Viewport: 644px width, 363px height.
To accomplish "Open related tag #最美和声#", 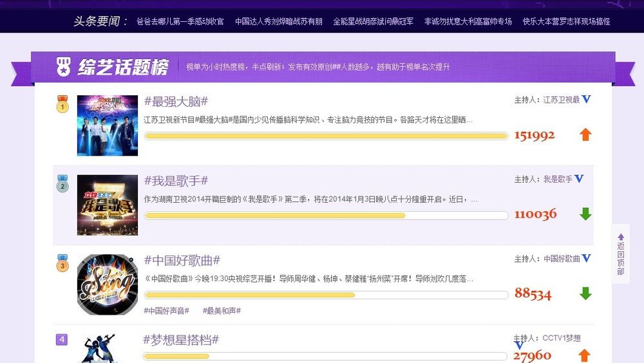I will [222, 311].
